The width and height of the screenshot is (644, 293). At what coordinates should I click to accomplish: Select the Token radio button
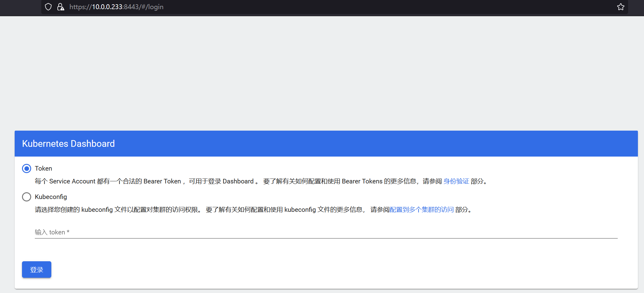coord(27,168)
